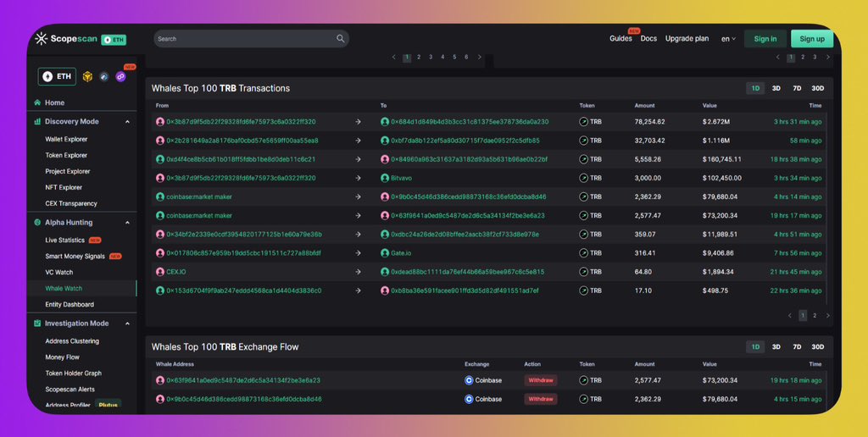
Task: Click first coinbase:market maker sender link
Action: [x=198, y=197]
